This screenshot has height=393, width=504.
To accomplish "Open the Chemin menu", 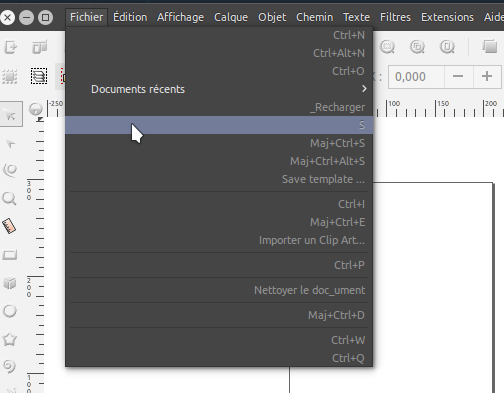I will (x=314, y=17).
